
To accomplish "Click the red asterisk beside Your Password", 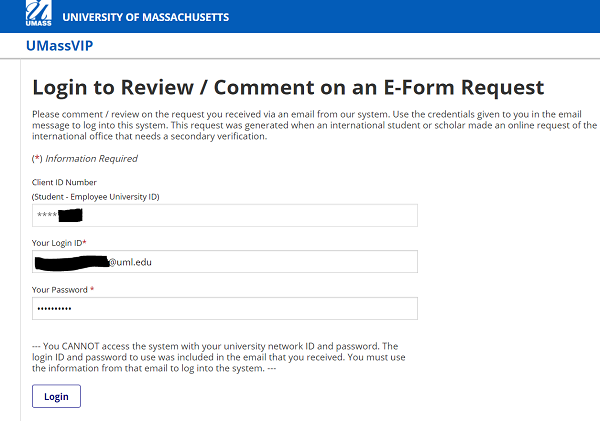I will [92, 290].
